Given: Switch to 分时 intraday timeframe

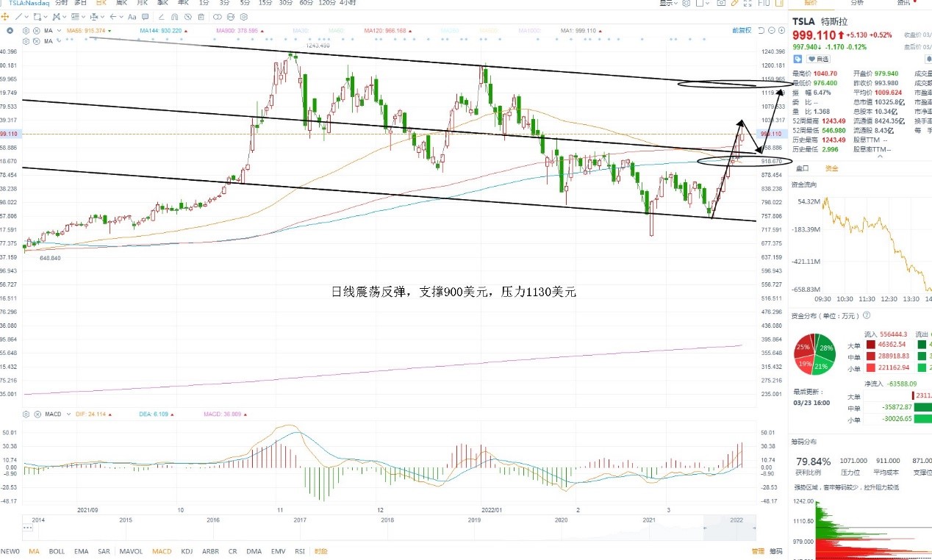Looking at the screenshot, I should tap(62, 4).
